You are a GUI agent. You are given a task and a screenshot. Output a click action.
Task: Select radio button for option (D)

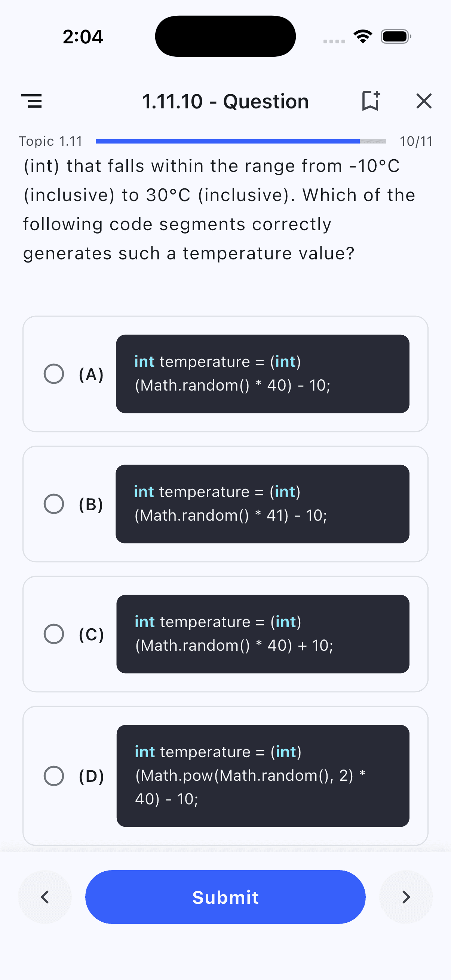pyautogui.click(x=53, y=776)
